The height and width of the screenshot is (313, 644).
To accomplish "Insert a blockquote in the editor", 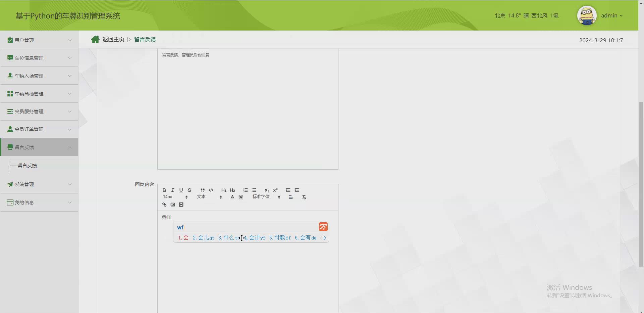I will [203, 190].
